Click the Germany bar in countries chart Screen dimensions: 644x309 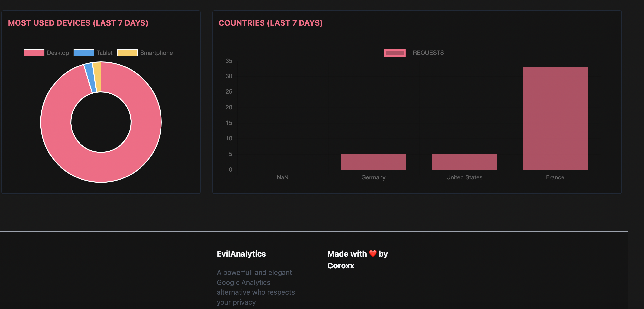coord(373,162)
